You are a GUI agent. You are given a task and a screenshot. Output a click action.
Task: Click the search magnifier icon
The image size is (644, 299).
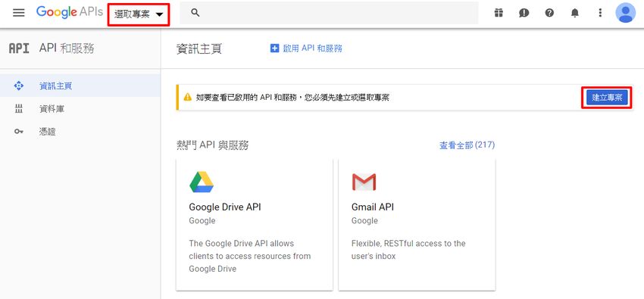(x=195, y=13)
